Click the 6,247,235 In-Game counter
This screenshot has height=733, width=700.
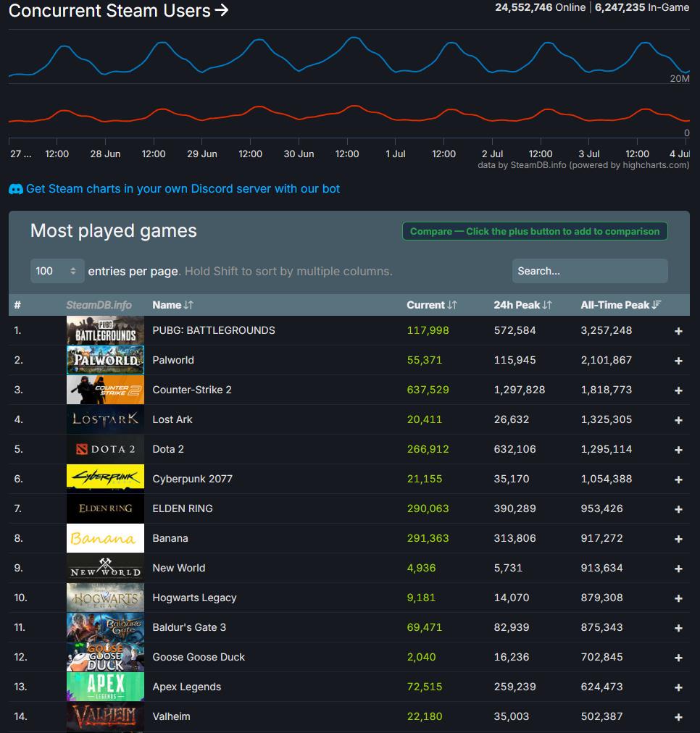tap(642, 7)
